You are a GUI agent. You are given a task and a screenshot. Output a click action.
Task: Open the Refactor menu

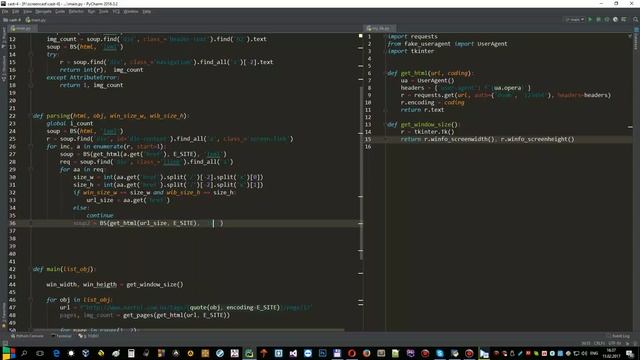76,11
